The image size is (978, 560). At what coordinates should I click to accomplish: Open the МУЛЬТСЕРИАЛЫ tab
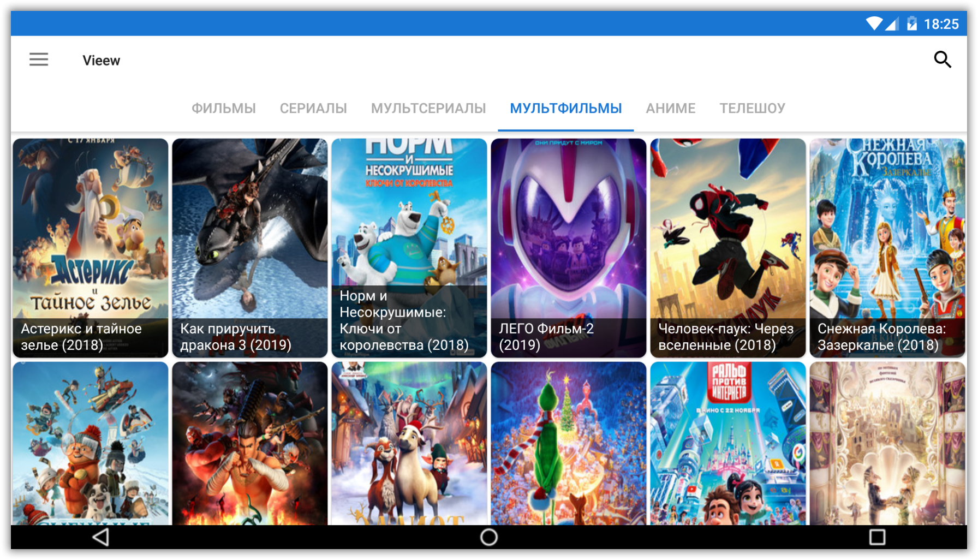point(428,108)
